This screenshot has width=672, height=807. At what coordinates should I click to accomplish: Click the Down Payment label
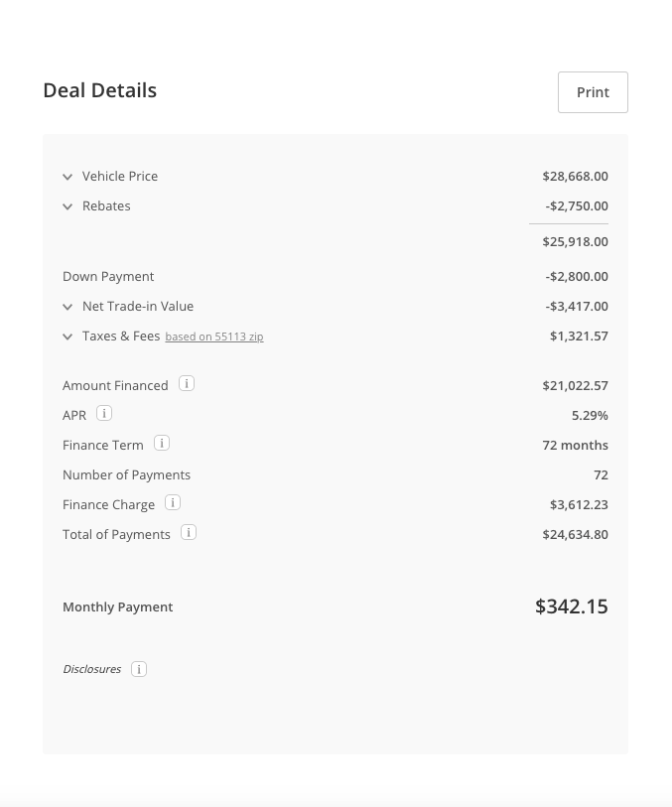(108, 276)
